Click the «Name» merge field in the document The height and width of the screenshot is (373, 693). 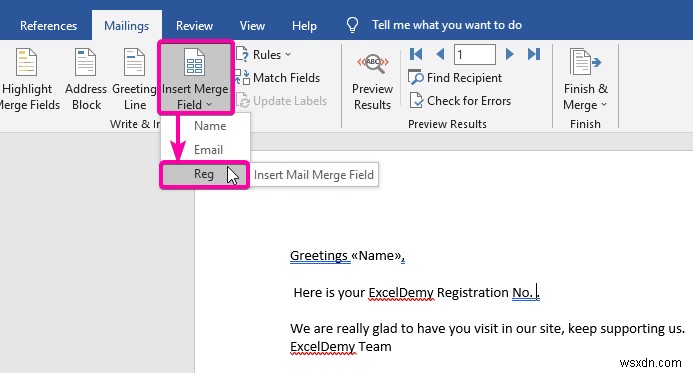377,255
